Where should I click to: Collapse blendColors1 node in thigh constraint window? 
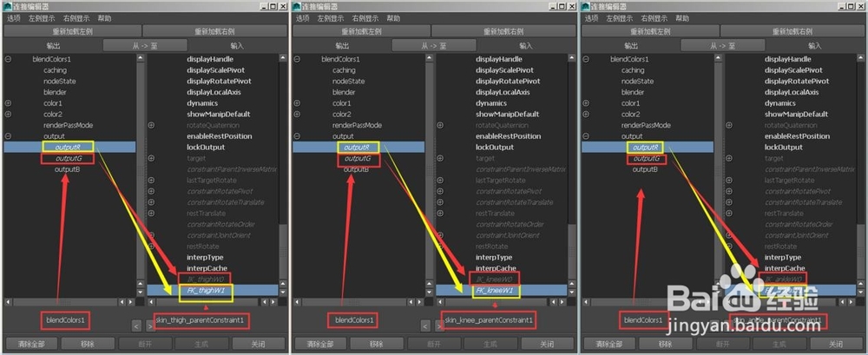point(8,59)
